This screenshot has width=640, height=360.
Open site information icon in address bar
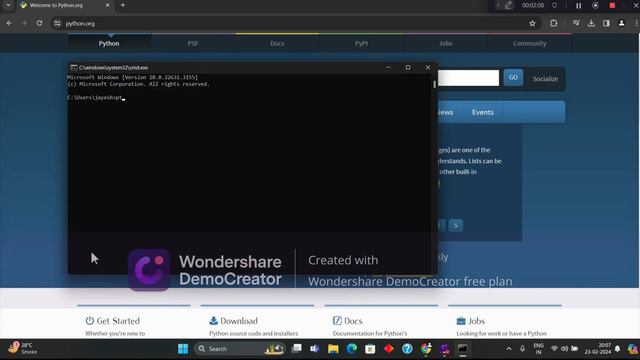[57, 23]
